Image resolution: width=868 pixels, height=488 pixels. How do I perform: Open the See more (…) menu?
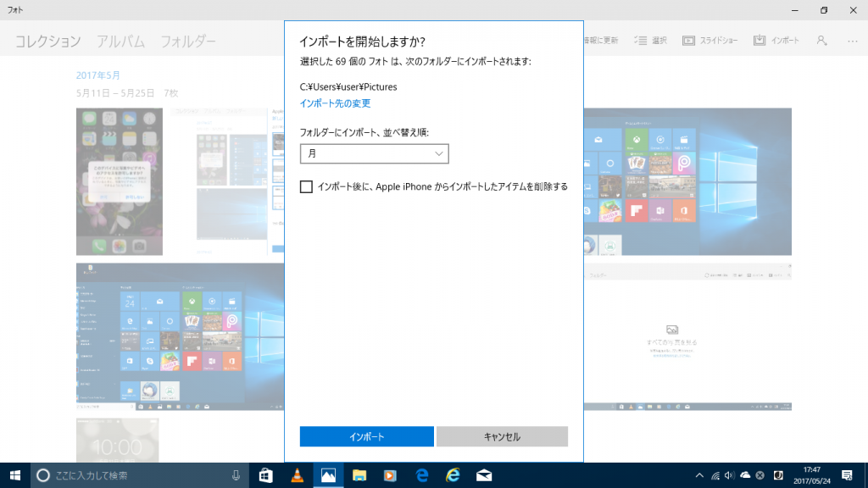852,40
